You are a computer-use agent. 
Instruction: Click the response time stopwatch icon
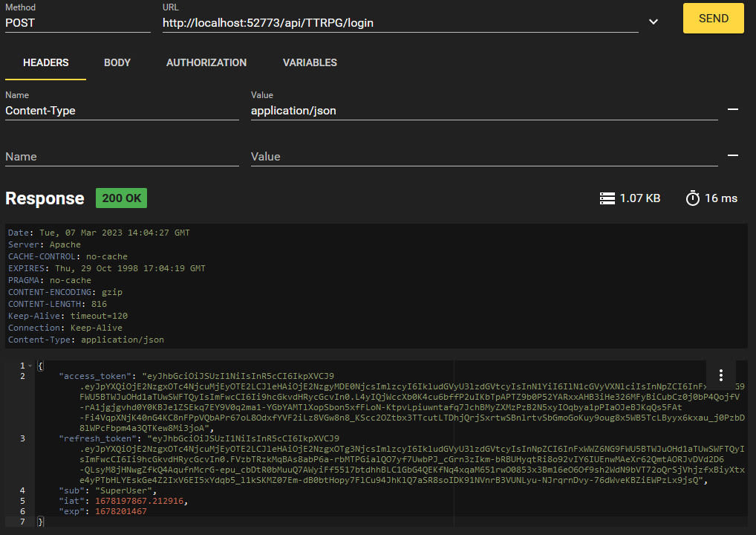pyautogui.click(x=692, y=198)
